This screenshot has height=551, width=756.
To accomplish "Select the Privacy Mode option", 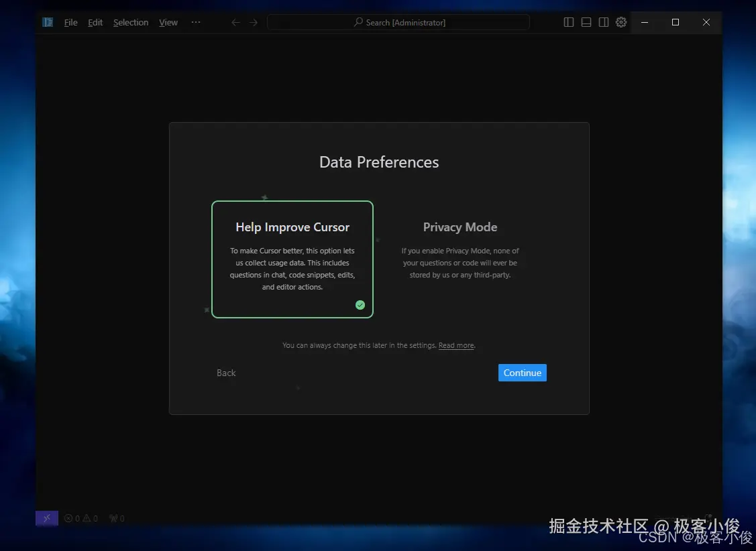I will click(x=460, y=259).
